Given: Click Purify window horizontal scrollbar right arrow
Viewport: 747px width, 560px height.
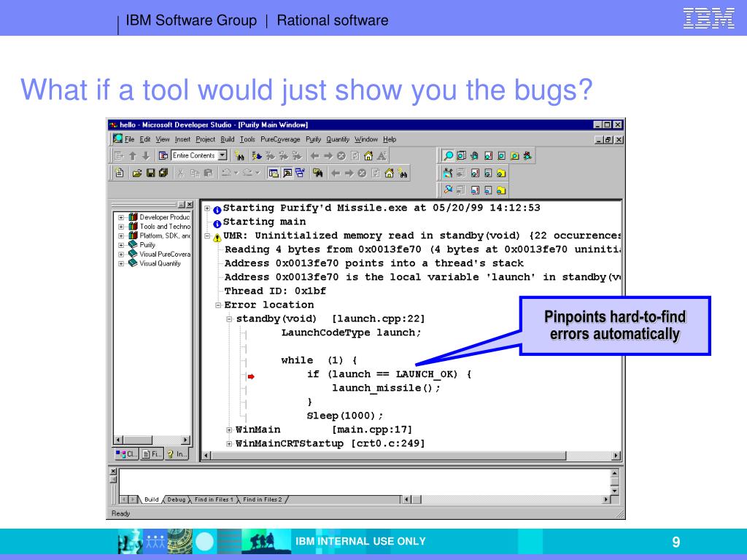Looking at the screenshot, I should tap(616, 456).
